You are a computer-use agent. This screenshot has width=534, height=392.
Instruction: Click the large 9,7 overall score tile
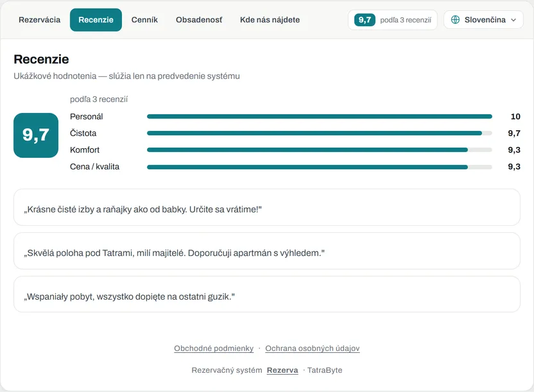[x=36, y=135]
